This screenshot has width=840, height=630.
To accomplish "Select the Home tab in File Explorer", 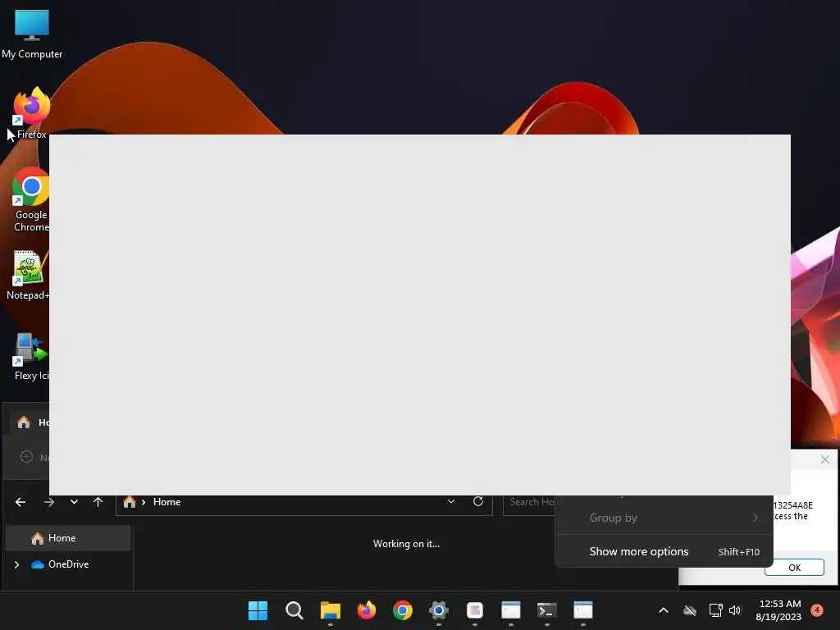I will [31, 422].
